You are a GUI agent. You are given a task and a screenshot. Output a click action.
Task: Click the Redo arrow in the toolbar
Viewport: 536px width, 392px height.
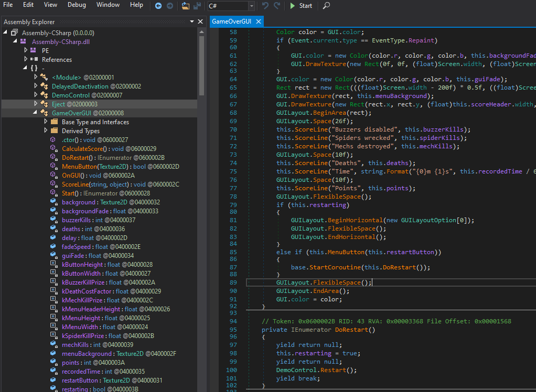point(277,5)
